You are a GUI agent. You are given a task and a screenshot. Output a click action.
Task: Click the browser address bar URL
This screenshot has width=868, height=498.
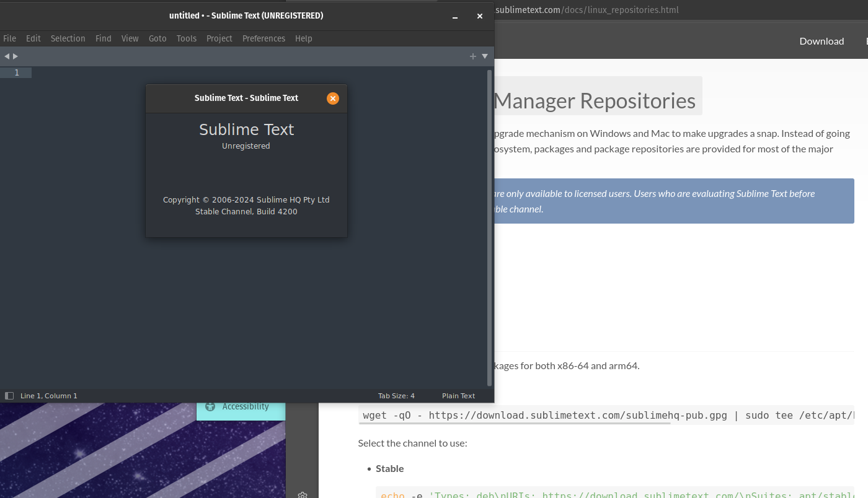coord(587,10)
